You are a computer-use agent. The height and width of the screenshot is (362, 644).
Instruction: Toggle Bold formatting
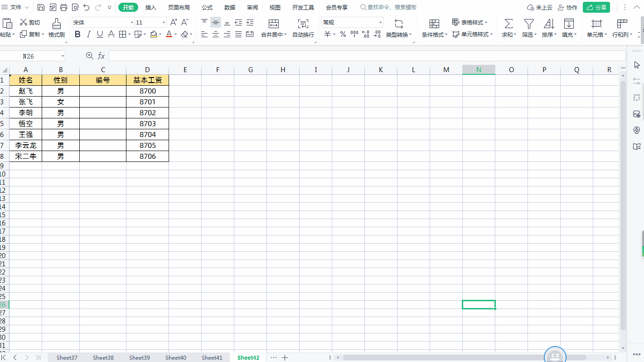(77, 34)
